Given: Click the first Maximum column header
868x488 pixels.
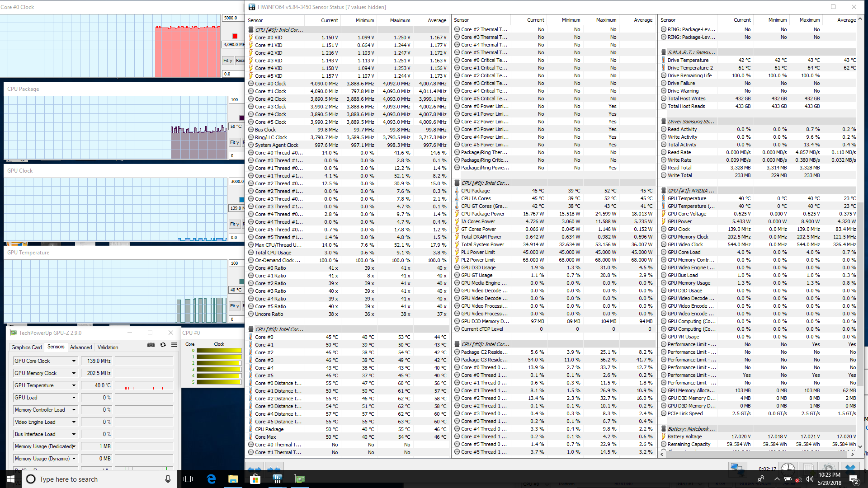Looking at the screenshot, I should pos(394,20).
